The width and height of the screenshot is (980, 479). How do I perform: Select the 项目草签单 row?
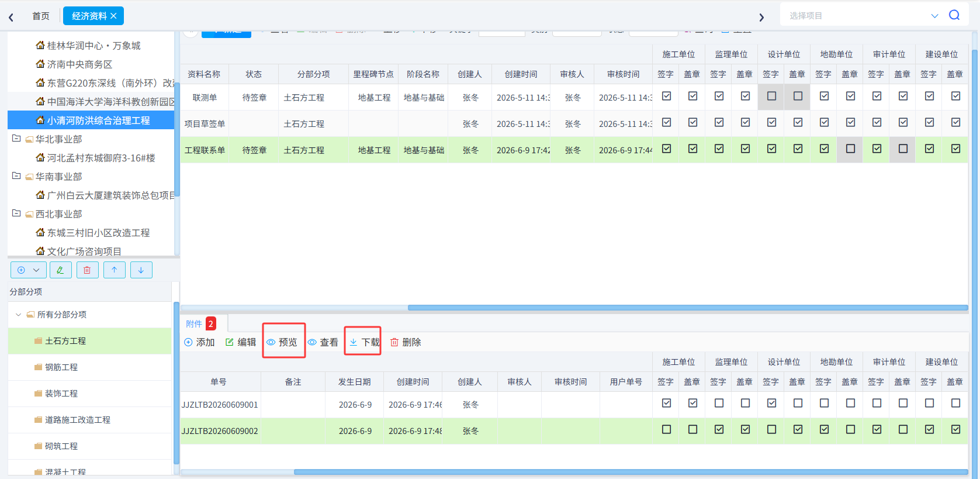point(574,123)
